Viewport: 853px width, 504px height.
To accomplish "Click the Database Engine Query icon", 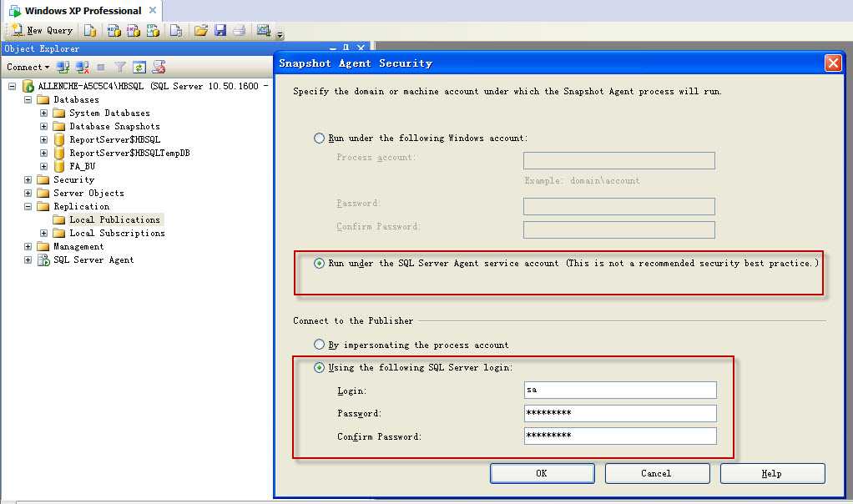I will pos(90,30).
